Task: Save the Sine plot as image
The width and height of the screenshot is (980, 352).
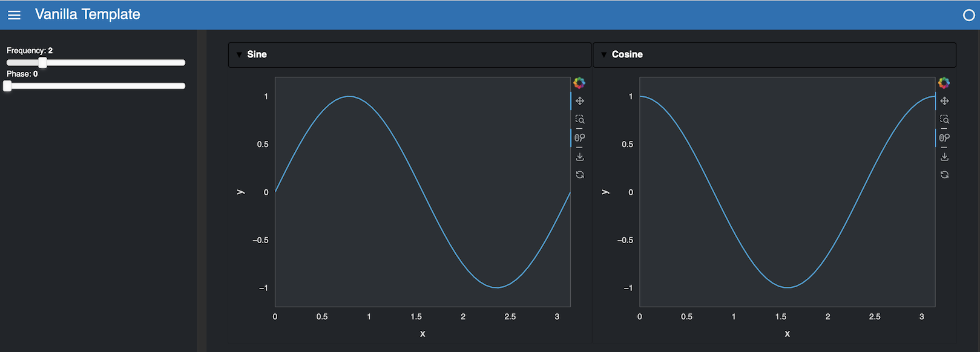Action: [580, 157]
